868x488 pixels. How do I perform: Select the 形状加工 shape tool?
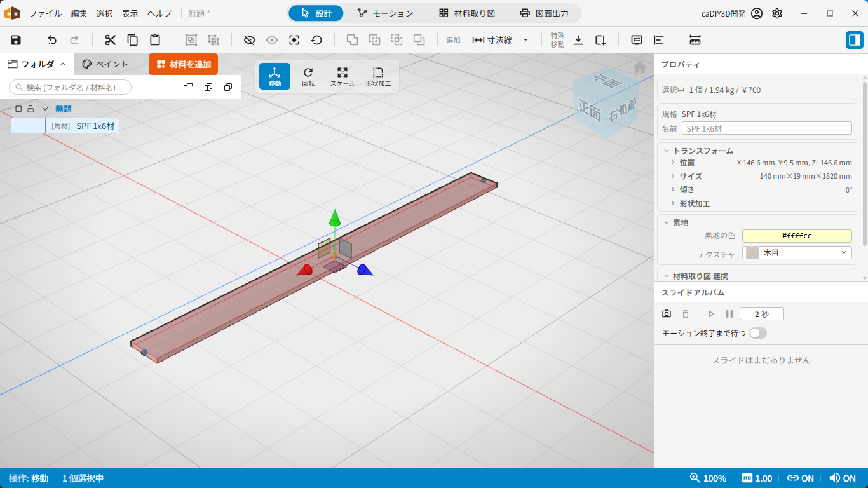coord(378,76)
